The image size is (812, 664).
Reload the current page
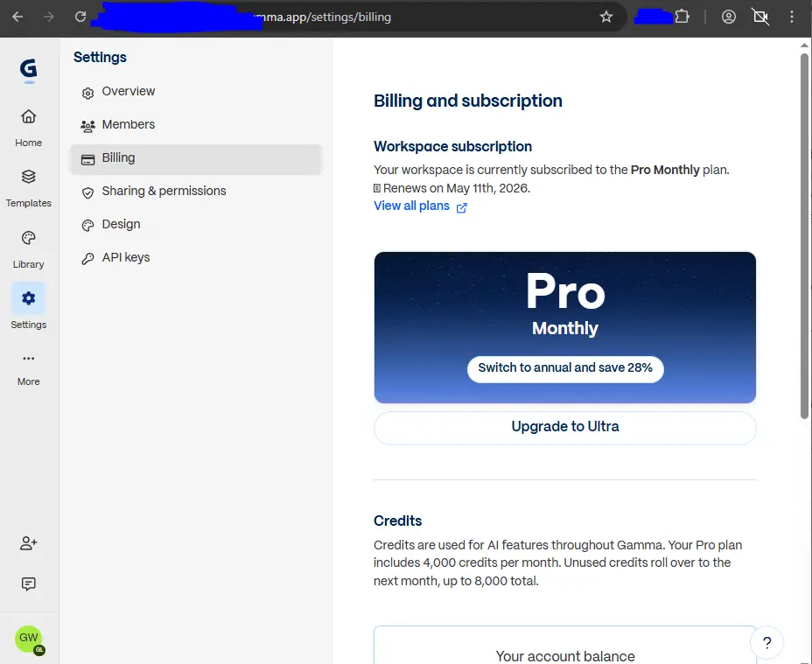(x=80, y=17)
